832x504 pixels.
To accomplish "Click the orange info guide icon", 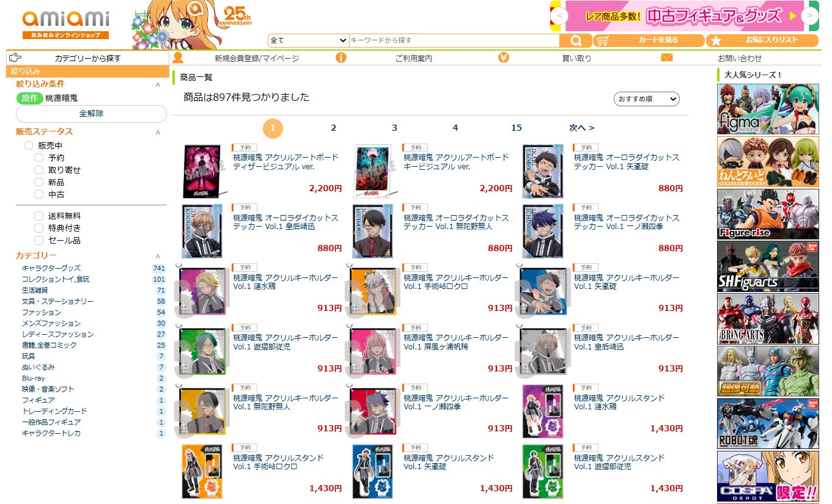I will click(x=341, y=58).
